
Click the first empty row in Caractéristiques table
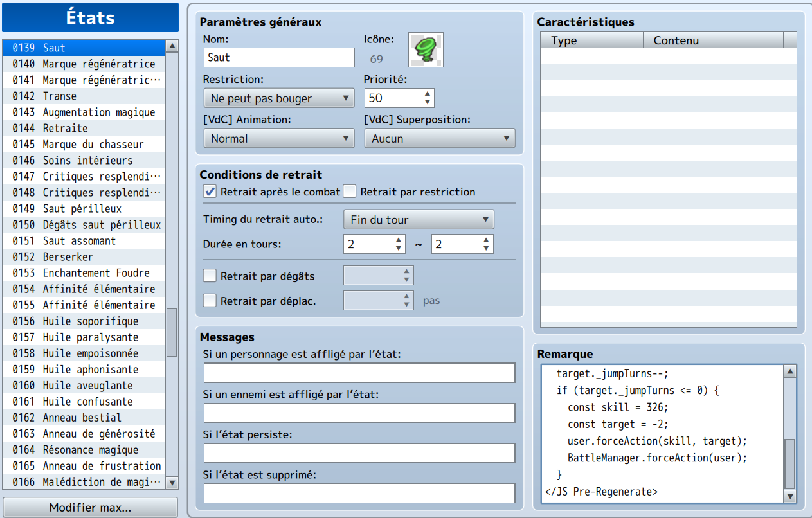coord(669,56)
